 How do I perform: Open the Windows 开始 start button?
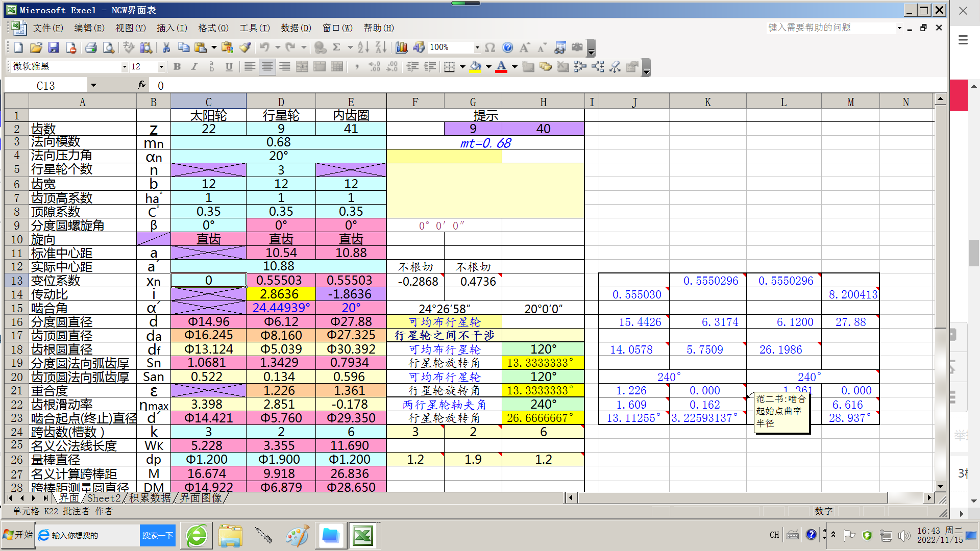pos(18,535)
